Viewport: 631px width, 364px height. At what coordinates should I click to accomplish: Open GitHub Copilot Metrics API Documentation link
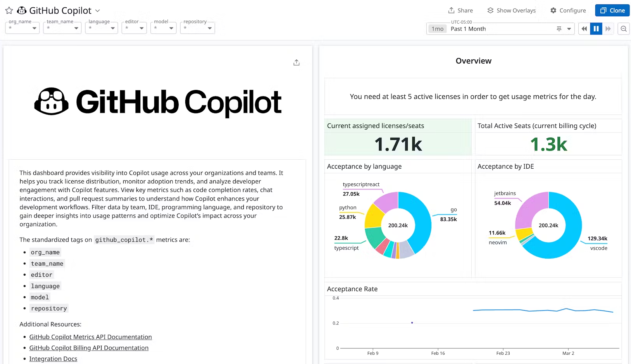point(91,337)
